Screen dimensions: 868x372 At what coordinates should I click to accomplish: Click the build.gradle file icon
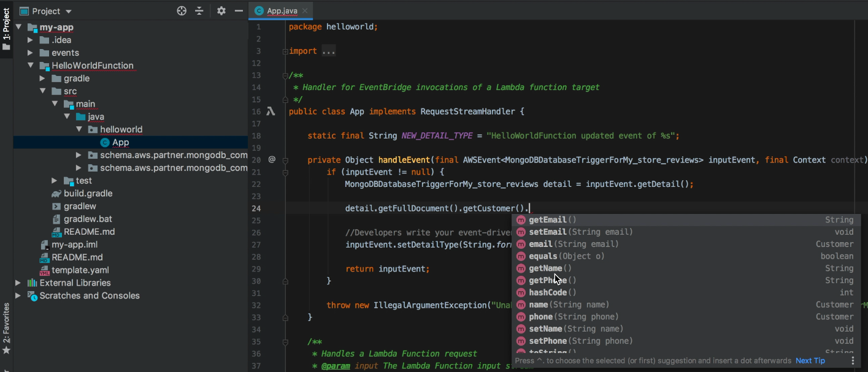point(56,194)
